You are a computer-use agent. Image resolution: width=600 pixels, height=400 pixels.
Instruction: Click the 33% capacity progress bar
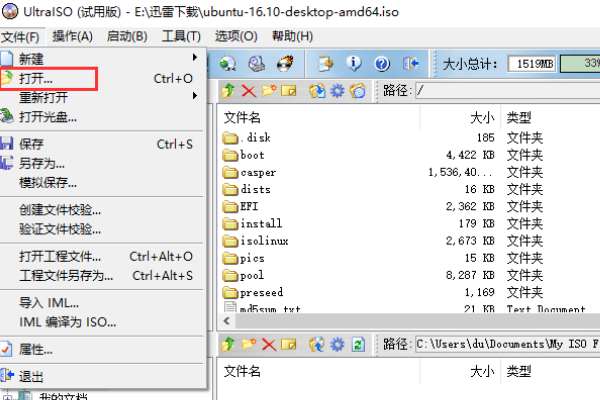coord(580,64)
